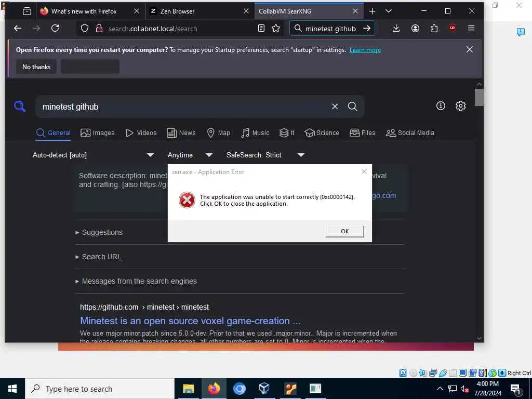Select the Files search category
The height and width of the screenshot is (399, 532).
click(362, 133)
